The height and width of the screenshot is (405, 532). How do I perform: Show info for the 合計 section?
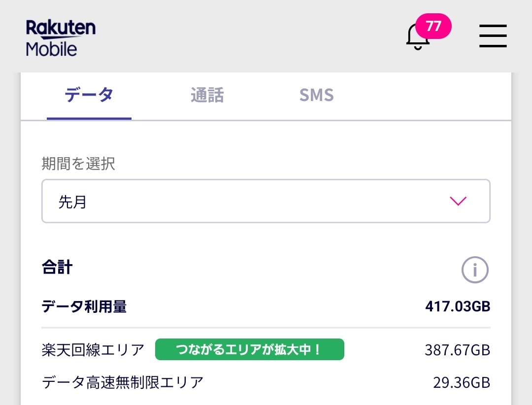pos(475,270)
